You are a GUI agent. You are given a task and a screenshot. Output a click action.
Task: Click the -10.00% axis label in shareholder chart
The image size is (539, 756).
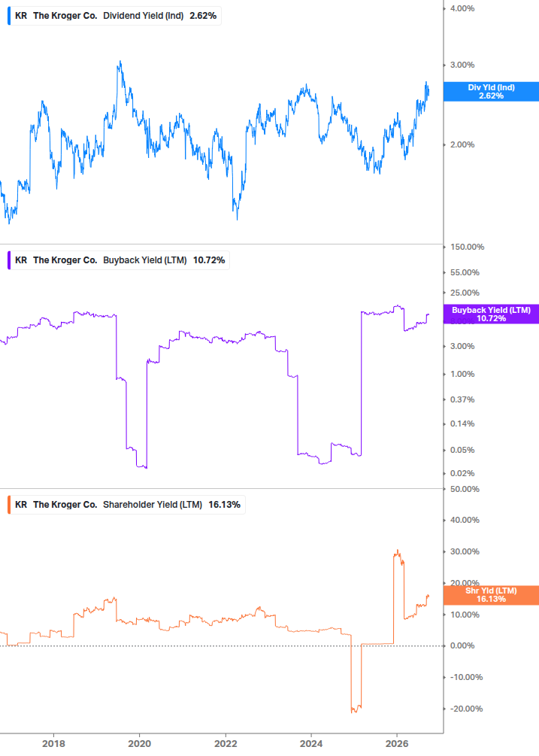(x=466, y=678)
